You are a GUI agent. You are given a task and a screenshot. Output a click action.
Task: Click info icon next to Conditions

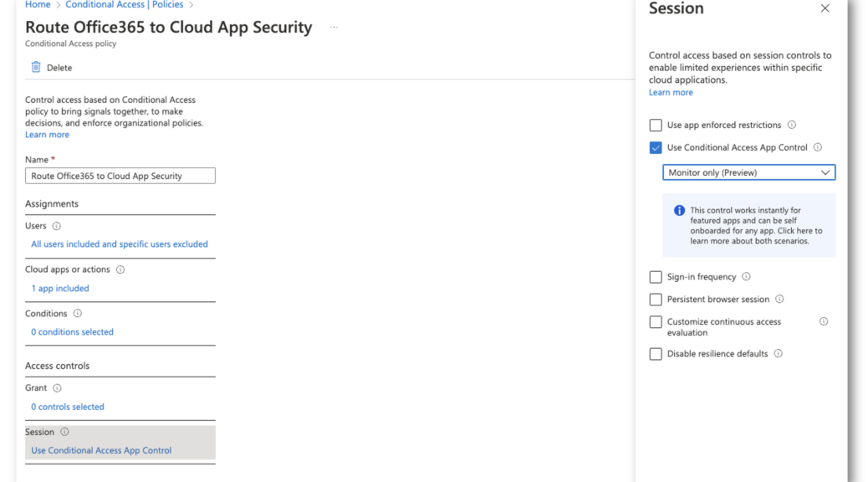click(x=78, y=314)
